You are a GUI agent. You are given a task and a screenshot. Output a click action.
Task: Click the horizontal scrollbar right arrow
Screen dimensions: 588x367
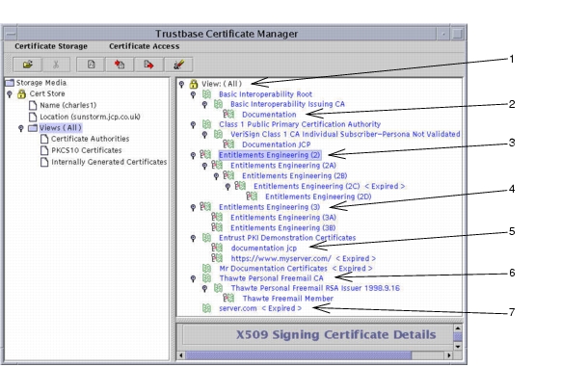coord(449,354)
